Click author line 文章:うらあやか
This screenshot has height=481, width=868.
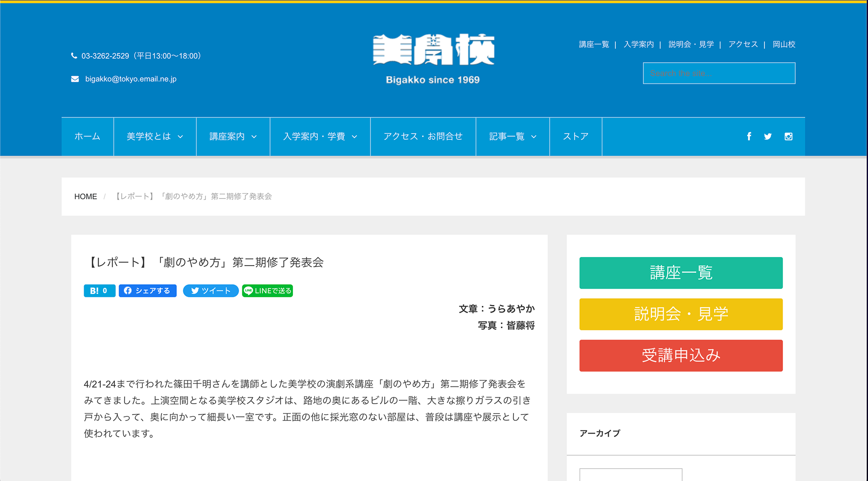pos(497,309)
